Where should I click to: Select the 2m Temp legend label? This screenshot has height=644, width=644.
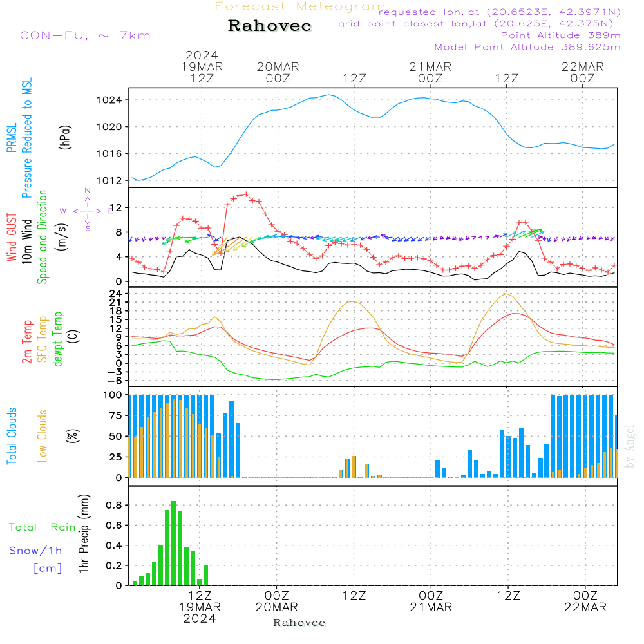[x=27, y=341]
